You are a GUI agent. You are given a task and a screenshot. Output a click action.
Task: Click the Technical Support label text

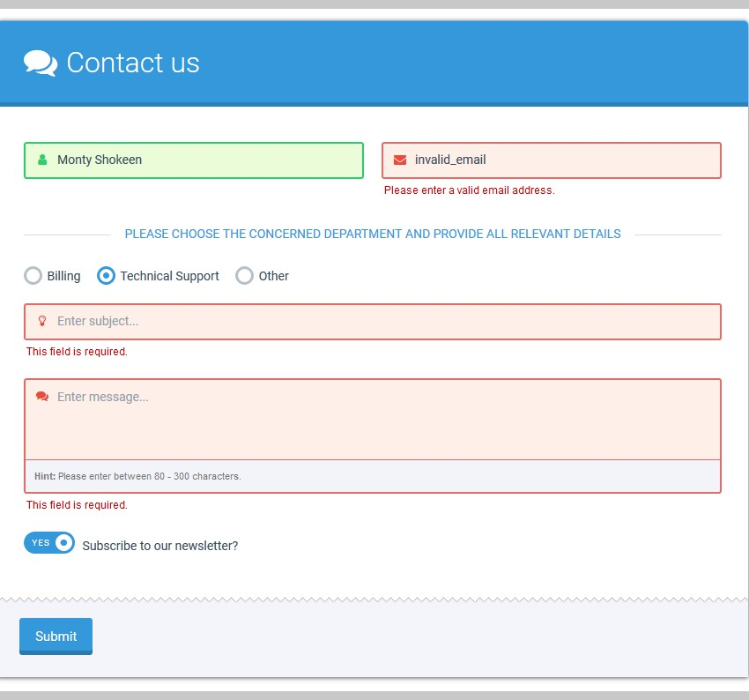[169, 276]
